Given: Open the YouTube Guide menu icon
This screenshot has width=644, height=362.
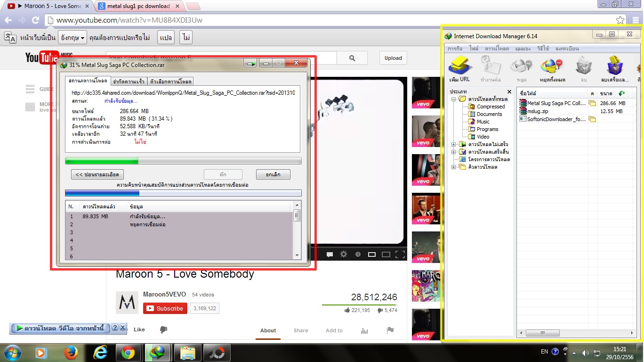Looking at the screenshot, I should click(x=30, y=89).
